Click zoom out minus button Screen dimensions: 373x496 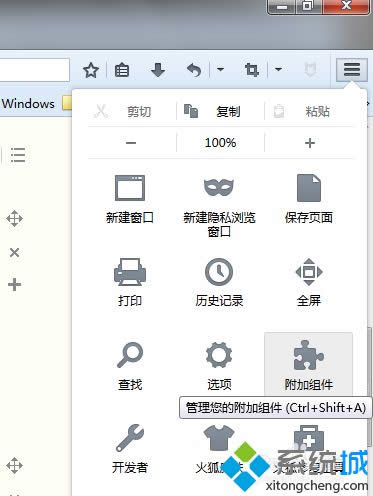point(131,143)
